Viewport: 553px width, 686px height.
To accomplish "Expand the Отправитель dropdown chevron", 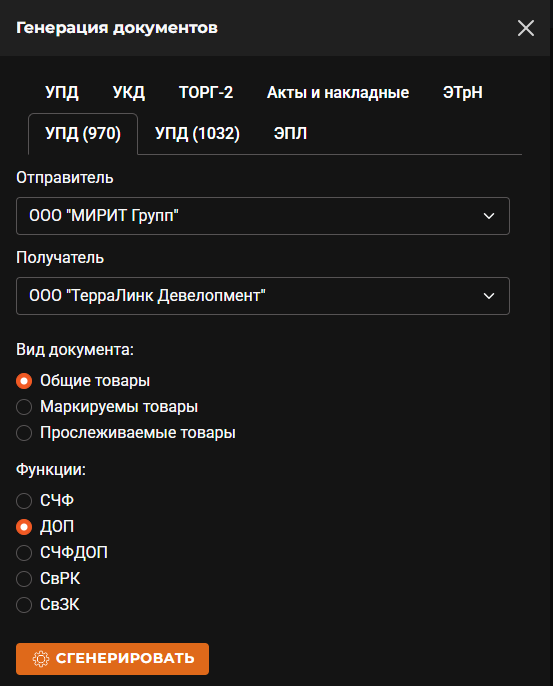I will click(489, 216).
